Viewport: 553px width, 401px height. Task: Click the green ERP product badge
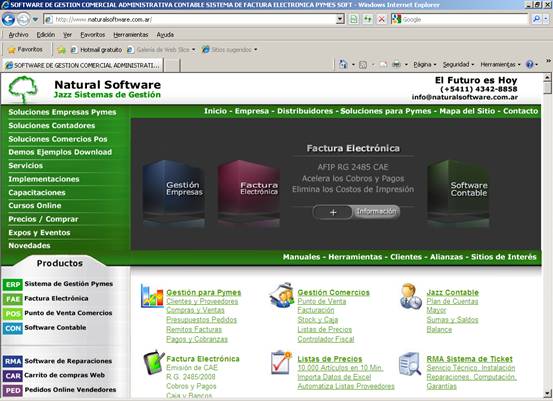point(13,285)
